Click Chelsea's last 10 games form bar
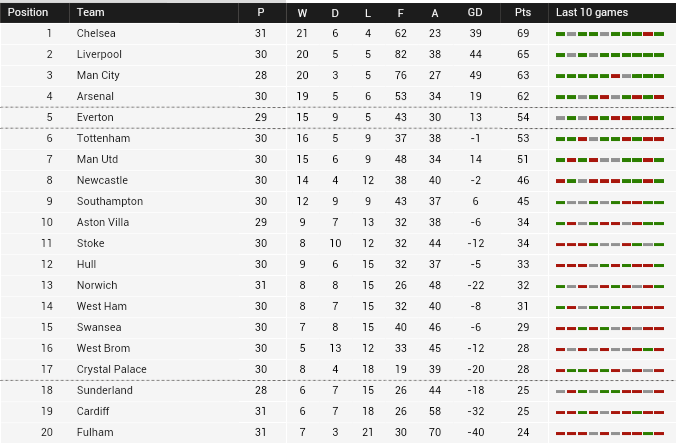 pyautogui.click(x=610, y=34)
